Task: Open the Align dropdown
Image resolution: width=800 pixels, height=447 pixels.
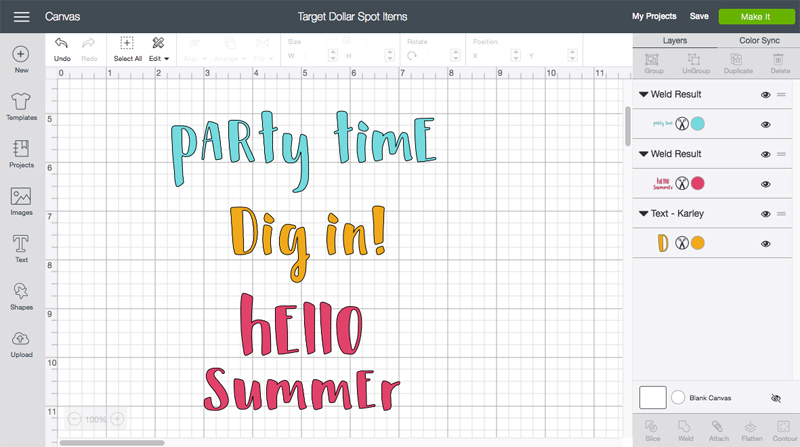Action: (195, 49)
